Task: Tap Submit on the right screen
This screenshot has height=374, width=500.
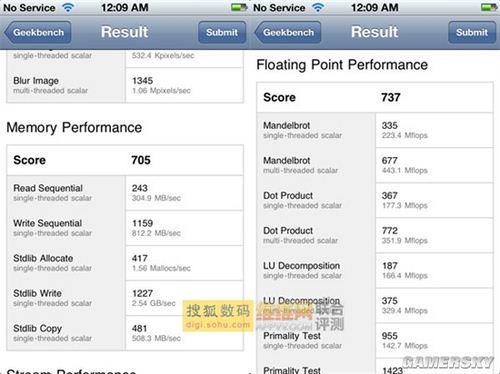Action: (x=472, y=32)
